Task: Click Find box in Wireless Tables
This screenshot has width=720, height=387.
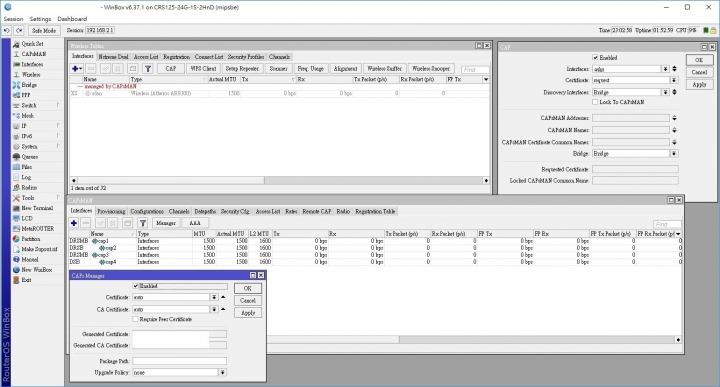Action: click(475, 69)
